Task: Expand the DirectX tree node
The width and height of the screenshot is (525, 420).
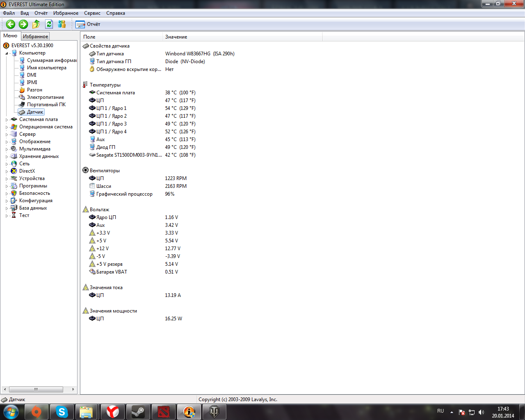Action: coord(7,171)
